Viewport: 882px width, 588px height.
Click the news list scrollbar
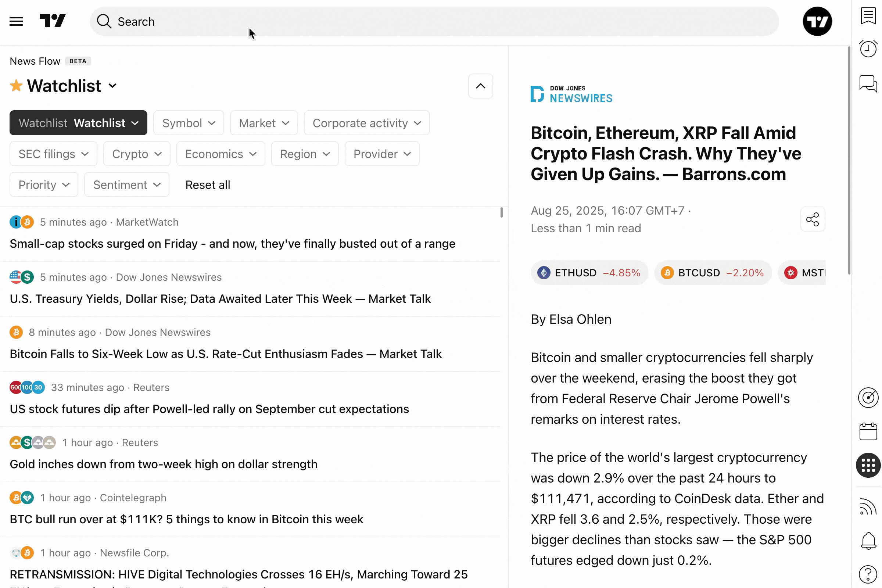point(502,213)
